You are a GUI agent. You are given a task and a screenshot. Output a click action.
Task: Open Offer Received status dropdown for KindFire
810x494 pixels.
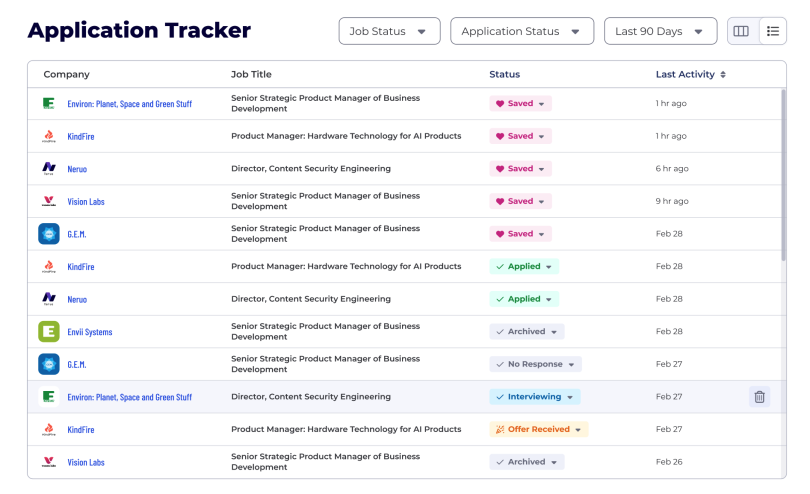[539, 429]
